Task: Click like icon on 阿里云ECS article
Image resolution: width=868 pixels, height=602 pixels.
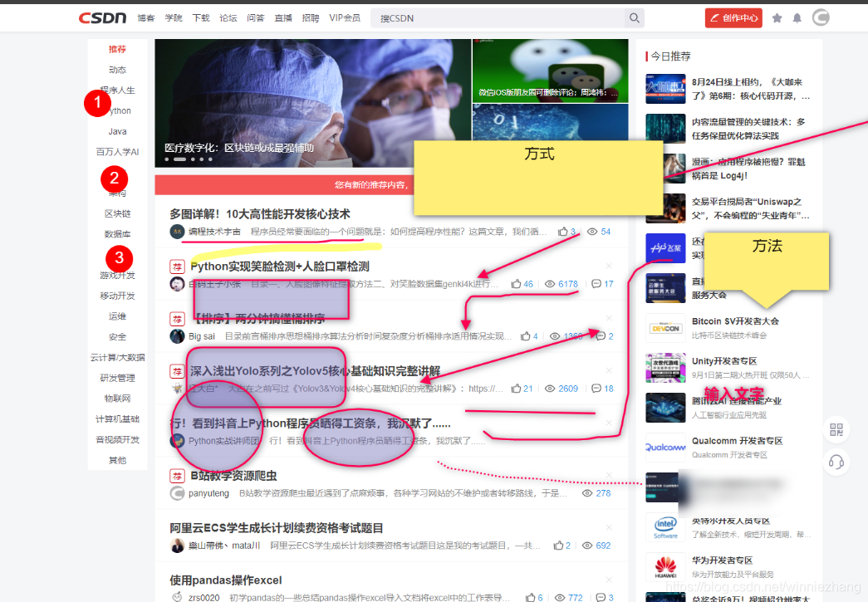Action: (558, 546)
